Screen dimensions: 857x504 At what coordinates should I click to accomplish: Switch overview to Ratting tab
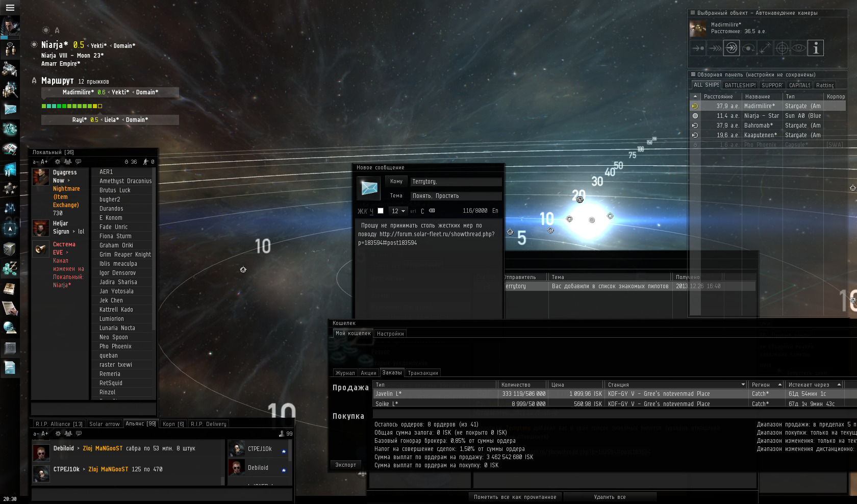click(825, 85)
